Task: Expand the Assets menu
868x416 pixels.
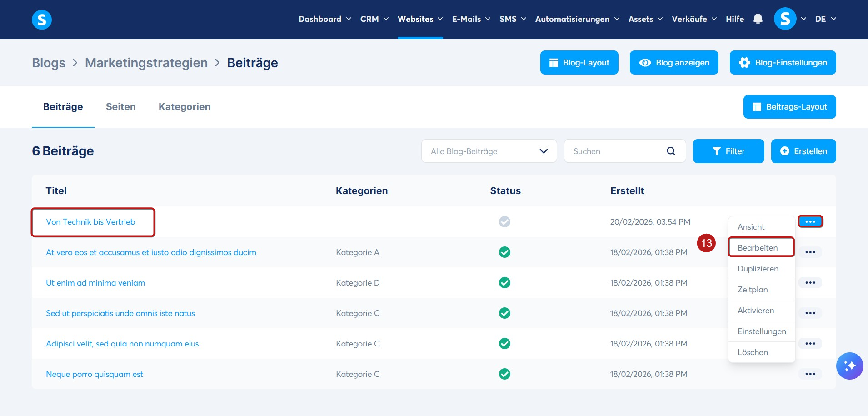Action: (x=646, y=19)
